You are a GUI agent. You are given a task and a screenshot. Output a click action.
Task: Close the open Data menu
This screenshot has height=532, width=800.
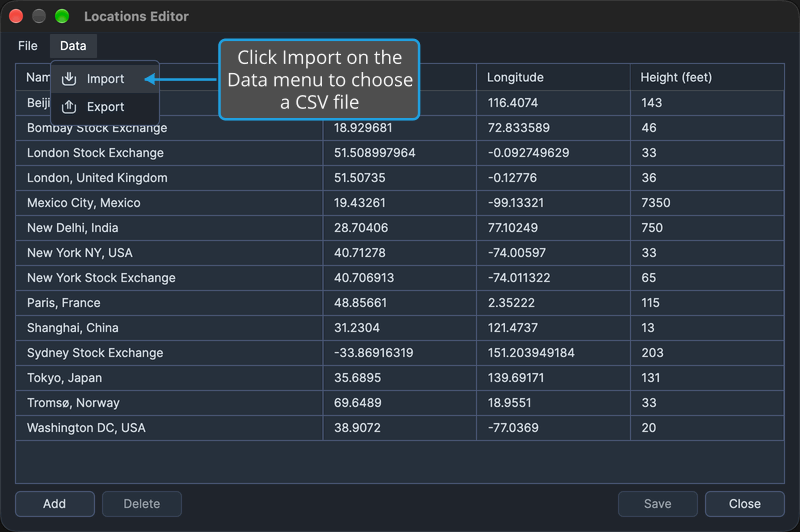[73, 46]
